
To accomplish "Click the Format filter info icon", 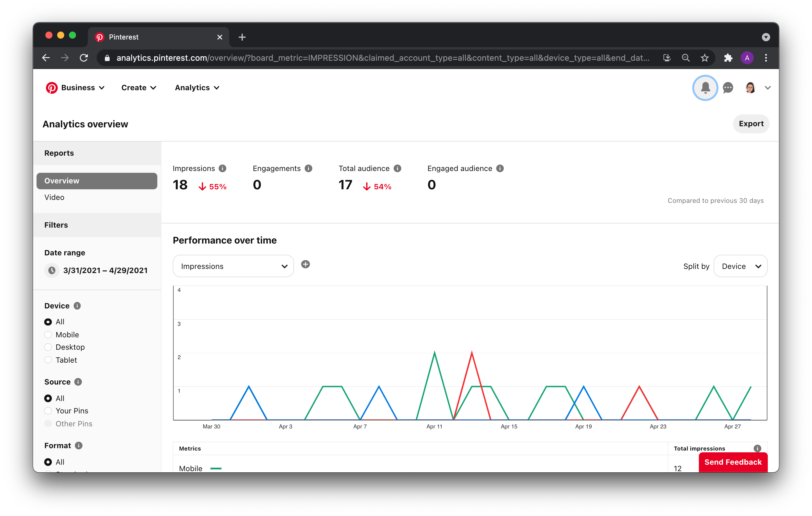I will 79,446.
